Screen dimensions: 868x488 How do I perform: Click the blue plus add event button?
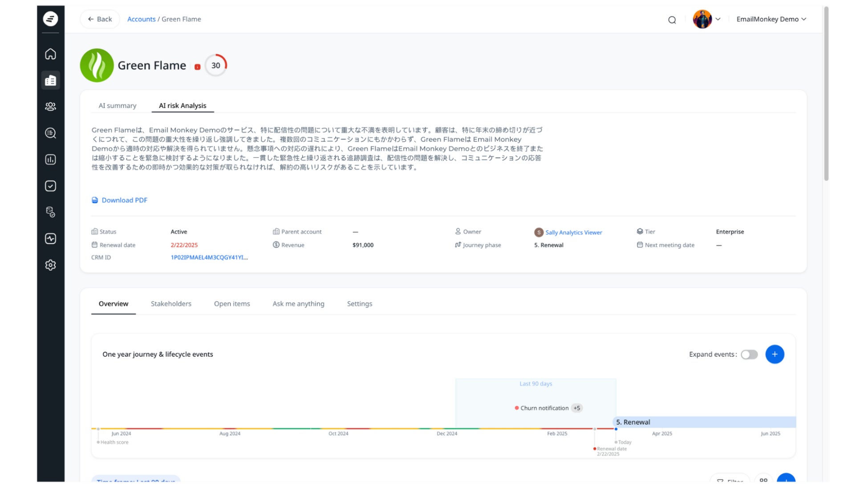coord(774,355)
